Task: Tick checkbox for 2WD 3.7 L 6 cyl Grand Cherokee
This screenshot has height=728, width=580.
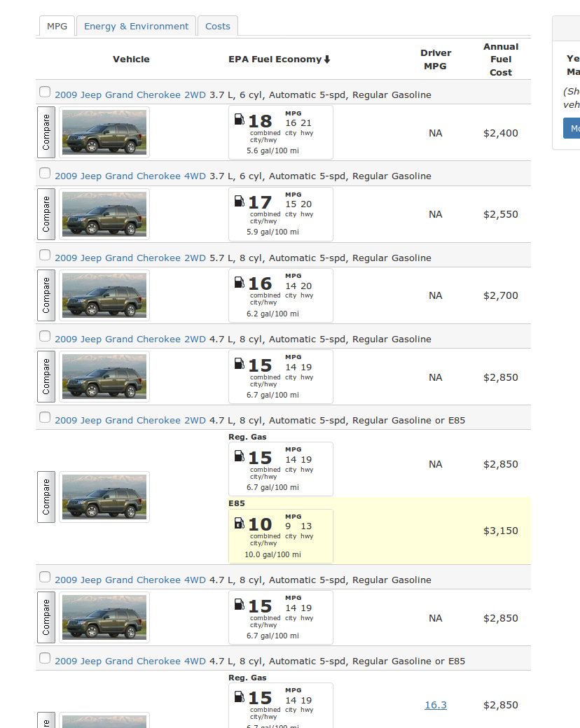Action: click(45, 92)
